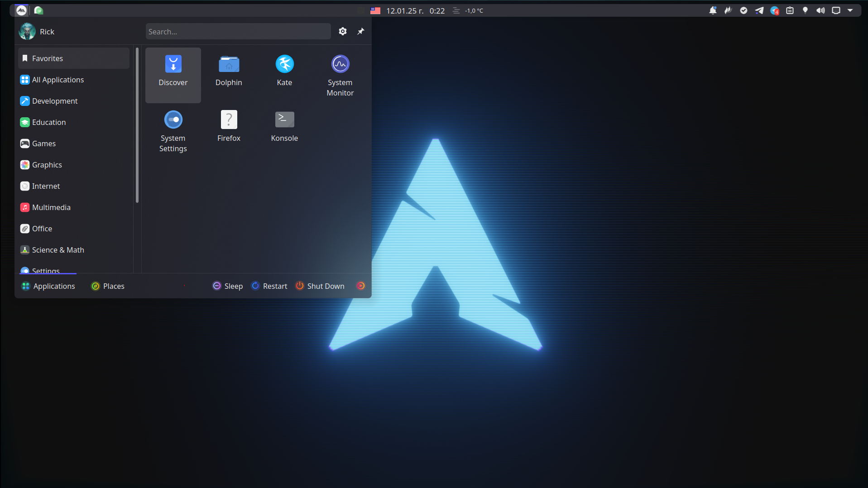Click the Shut Down button

click(320, 286)
